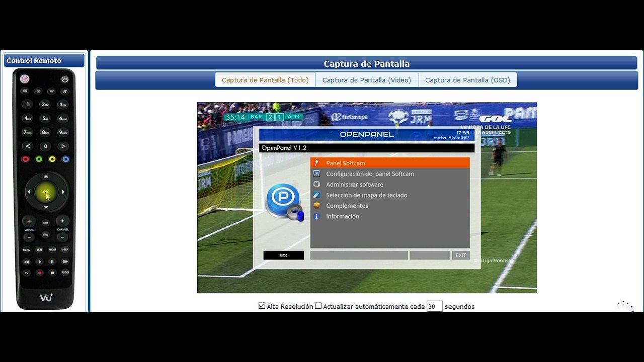Enable Actualizar automáticamente checkbox
The image size is (644, 362).
click(318, 306)
